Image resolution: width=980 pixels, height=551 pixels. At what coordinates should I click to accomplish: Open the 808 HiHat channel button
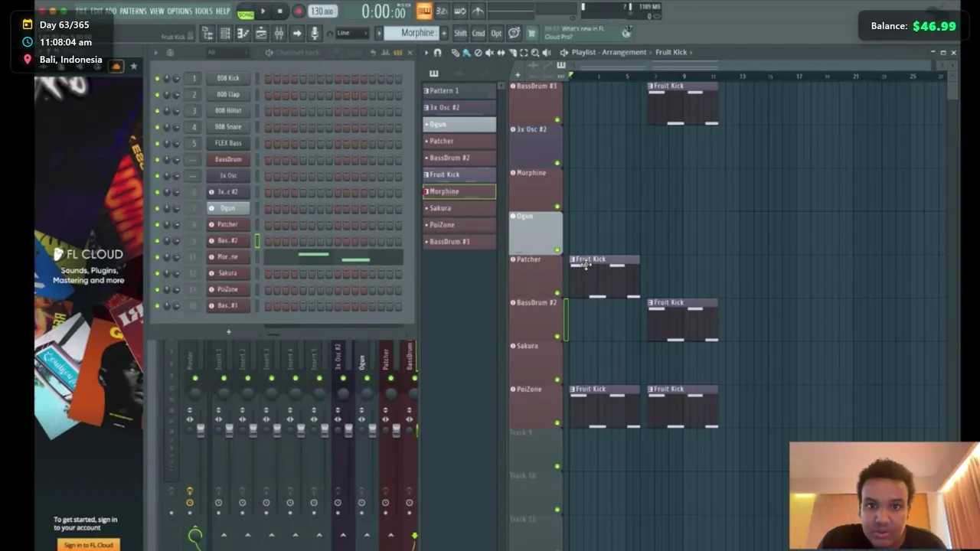(x=228, y=110)
